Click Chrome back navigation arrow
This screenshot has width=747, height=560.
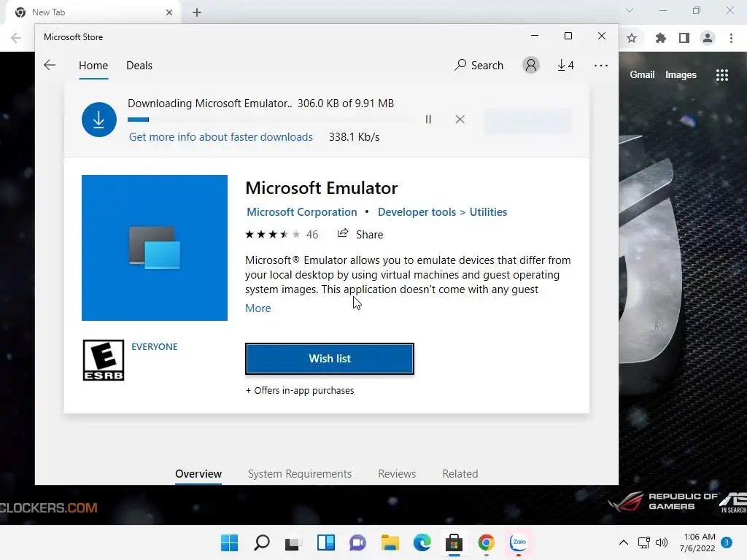click(16, 38)
